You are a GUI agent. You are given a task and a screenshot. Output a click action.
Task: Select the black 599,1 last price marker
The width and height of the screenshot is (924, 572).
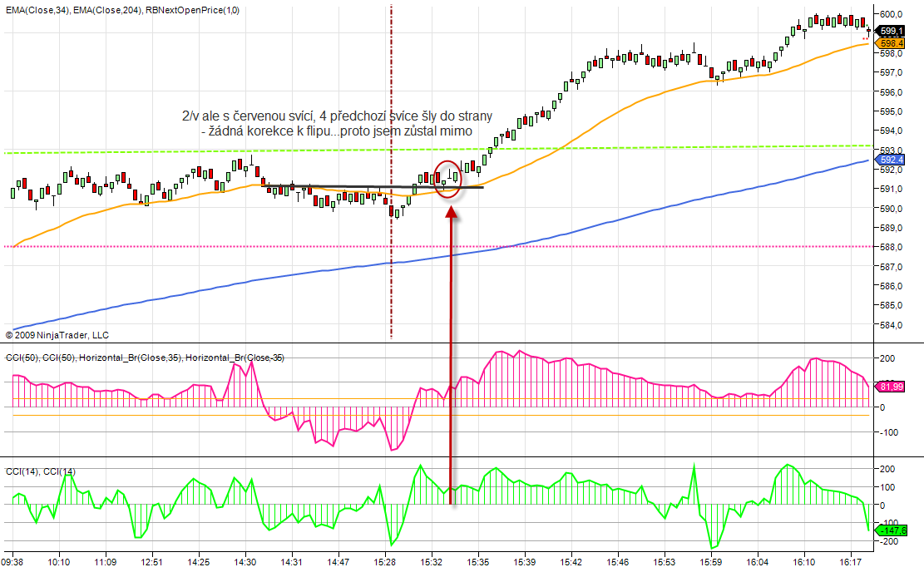891,31
